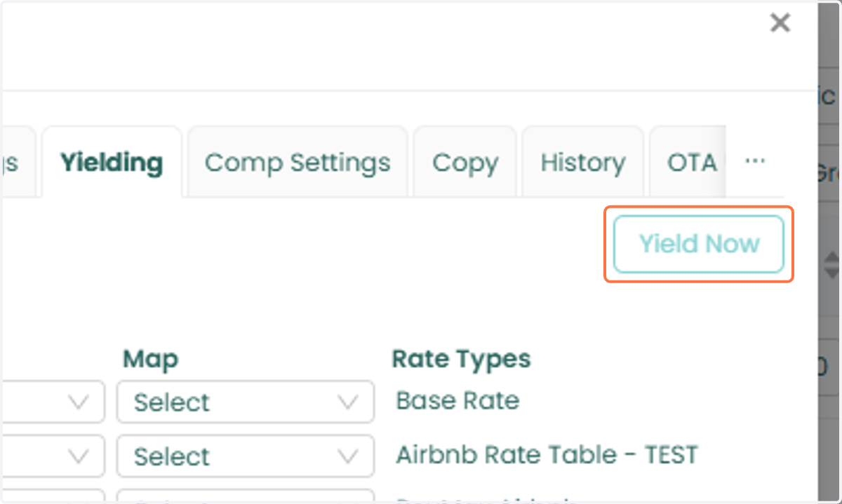Open Map dropdown for Airbnb Rate Table - TEST
The width and height of the screenshot is (842, 504).
pos(246,456)
